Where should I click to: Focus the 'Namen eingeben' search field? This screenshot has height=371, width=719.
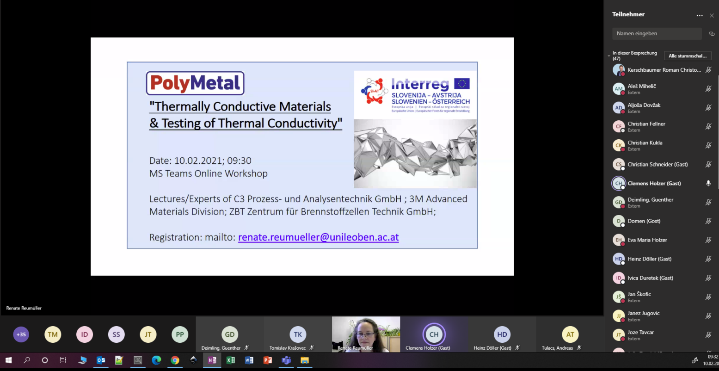pyautogui.click(x=657, y=33)
